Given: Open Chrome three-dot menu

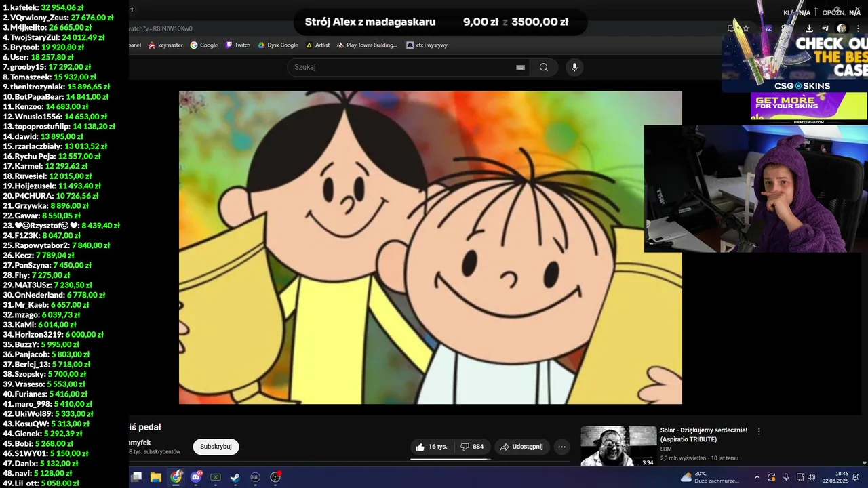Looking at the screenshot, I should 858,28.
